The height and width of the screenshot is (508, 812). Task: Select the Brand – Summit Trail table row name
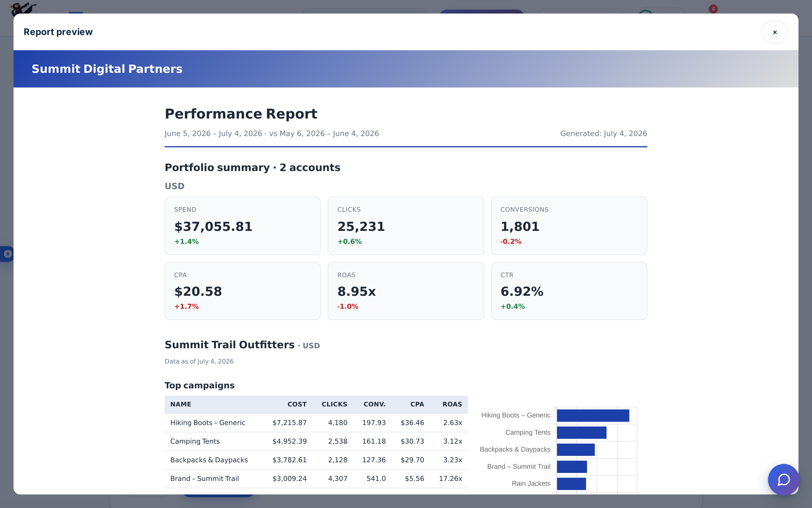tap(205, 478)
